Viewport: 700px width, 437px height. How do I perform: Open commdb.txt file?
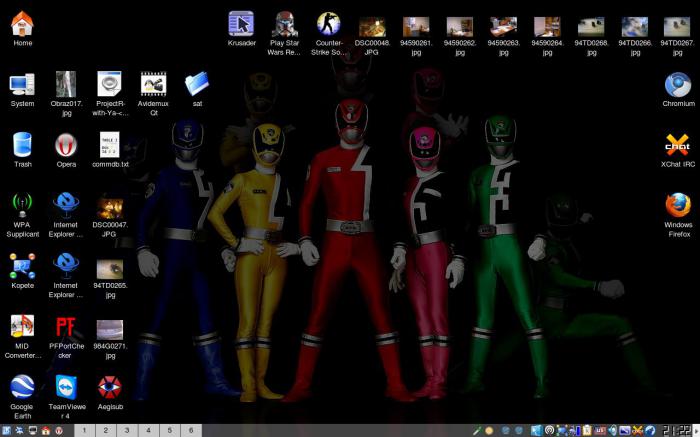110,150
